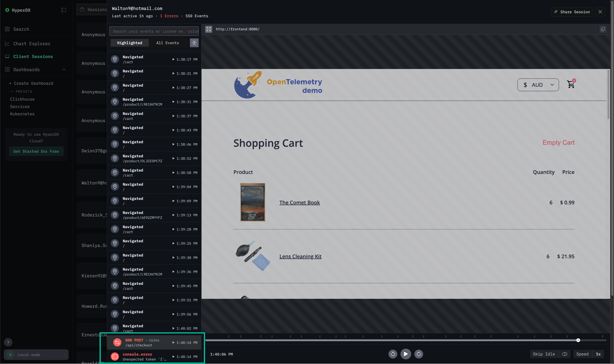This screenshot has height=364, width=614.
Task: Click the rewind replay icon
Action: tap(393, 354)
